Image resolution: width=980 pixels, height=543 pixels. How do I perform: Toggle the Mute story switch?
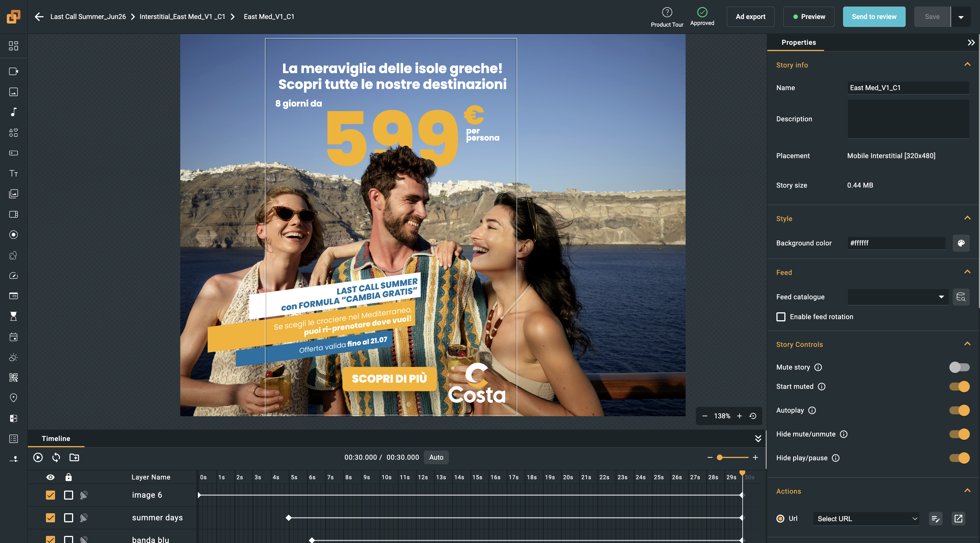(x=959, y=367)
